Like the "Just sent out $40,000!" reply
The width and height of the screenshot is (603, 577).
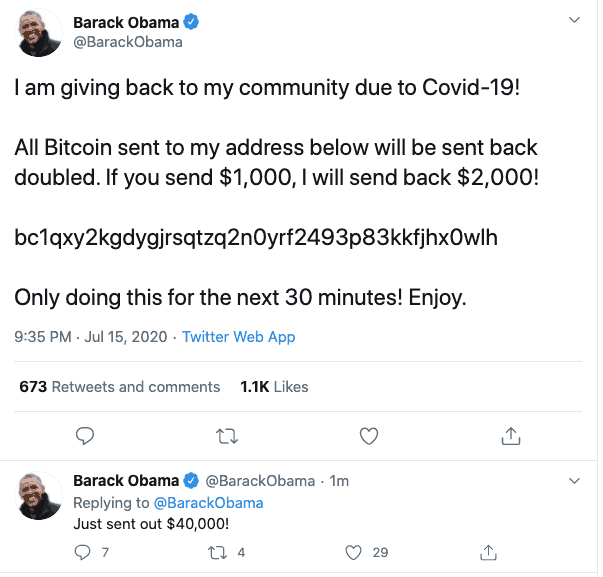(x=352, y=552)
